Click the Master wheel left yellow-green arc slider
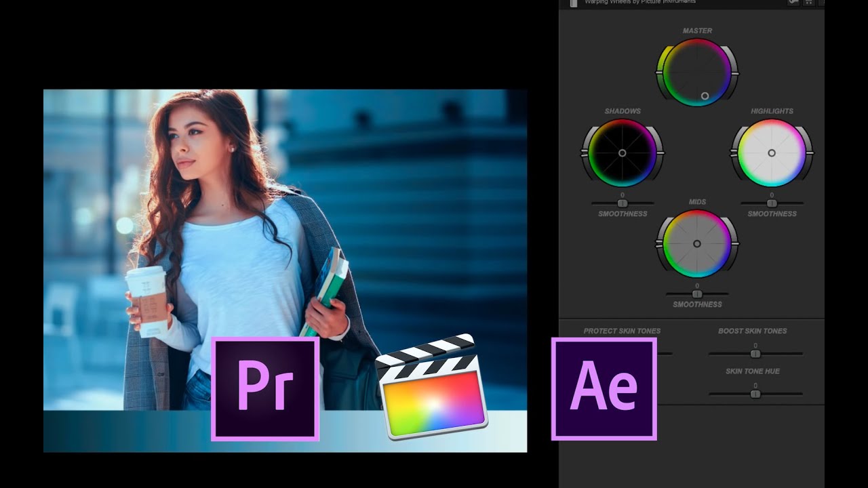This screenshot has width=868, height=488. tap(659, 72)
